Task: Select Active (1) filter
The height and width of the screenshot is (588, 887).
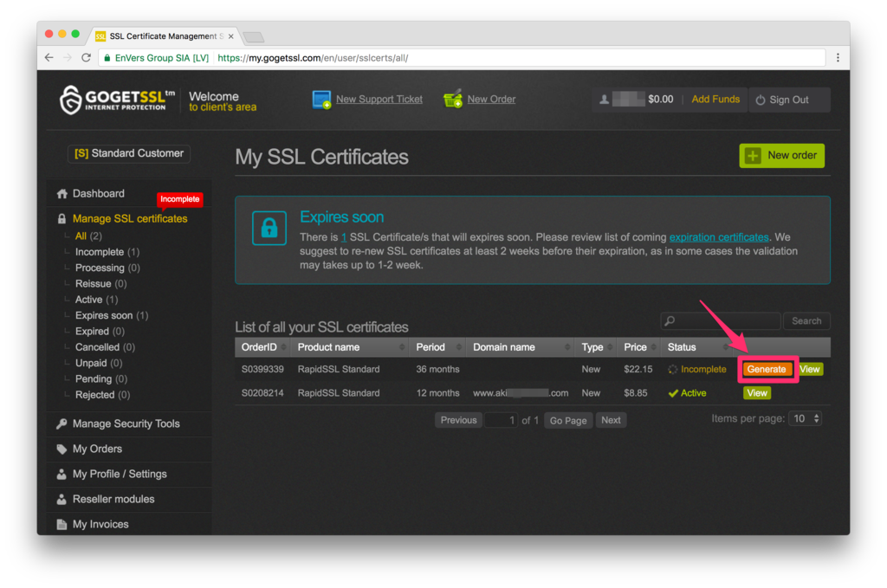Action: click(x=96, y=300)
